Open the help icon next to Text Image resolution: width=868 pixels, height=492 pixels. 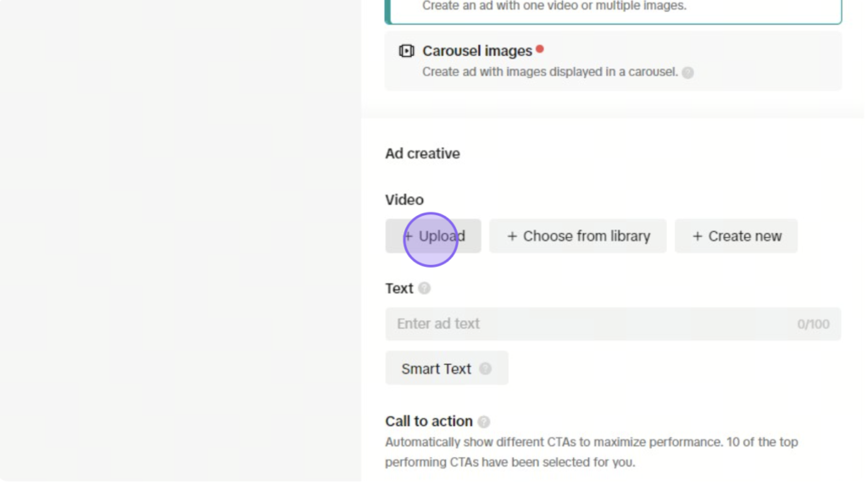click(x=425, y=288)
